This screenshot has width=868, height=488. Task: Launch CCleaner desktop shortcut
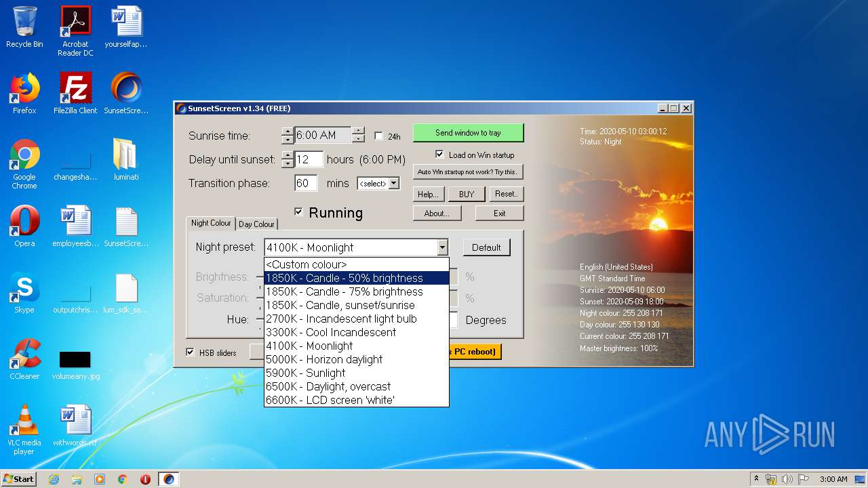click(24, 359)
